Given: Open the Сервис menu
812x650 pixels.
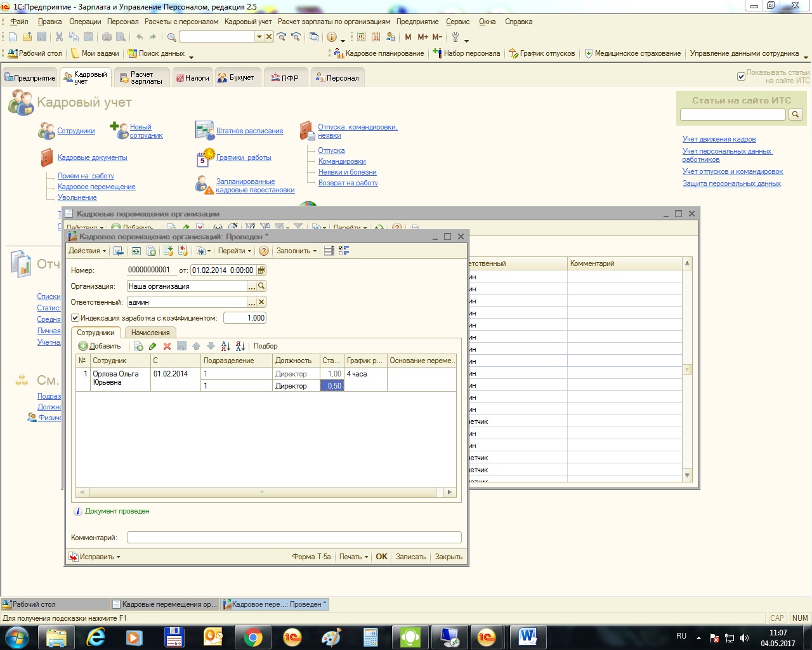Looking at the screenshot, I should point(457,22).
